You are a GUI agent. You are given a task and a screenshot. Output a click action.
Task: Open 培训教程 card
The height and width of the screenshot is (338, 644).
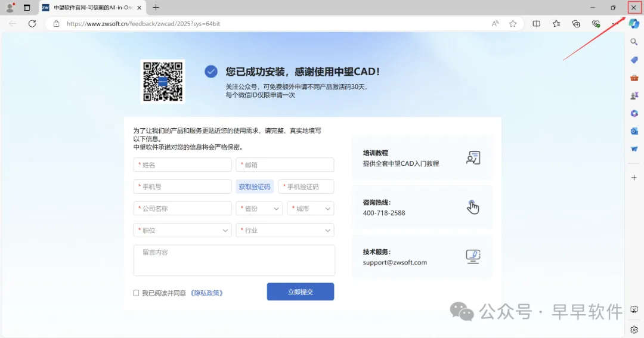(422, 158)
